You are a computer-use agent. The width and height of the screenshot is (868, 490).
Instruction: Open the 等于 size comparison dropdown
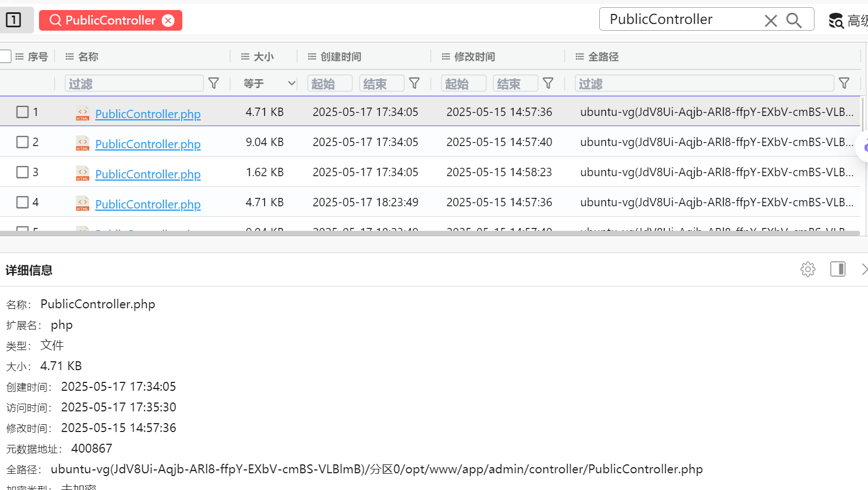click(269, 83)
